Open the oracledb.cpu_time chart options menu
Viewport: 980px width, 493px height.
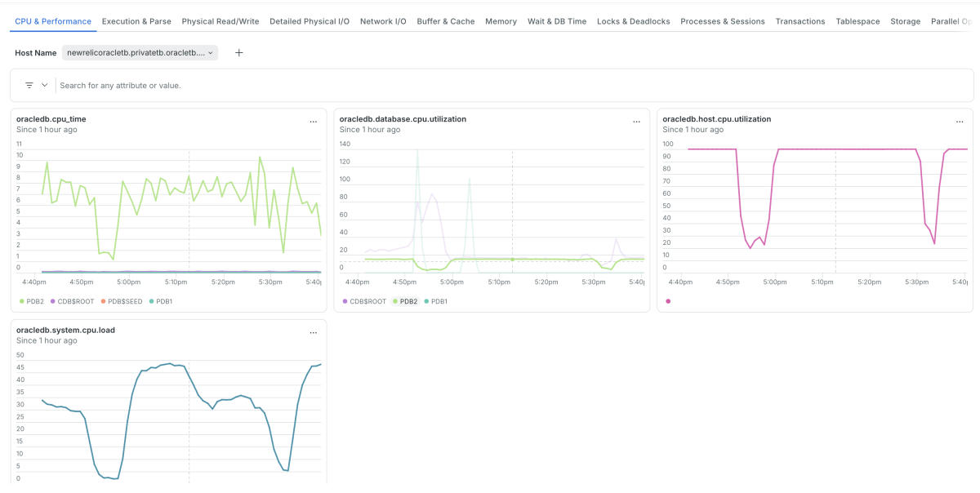313,122
